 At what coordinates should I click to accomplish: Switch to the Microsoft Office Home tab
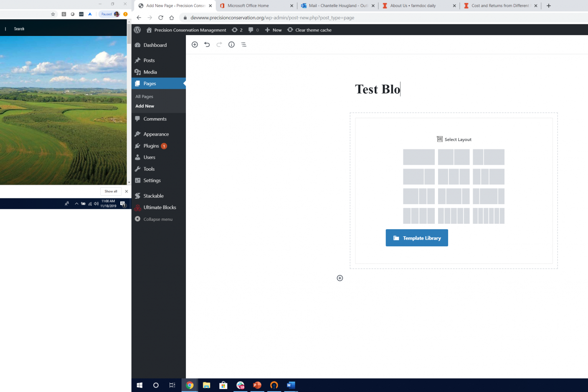[x=248, y=6]
